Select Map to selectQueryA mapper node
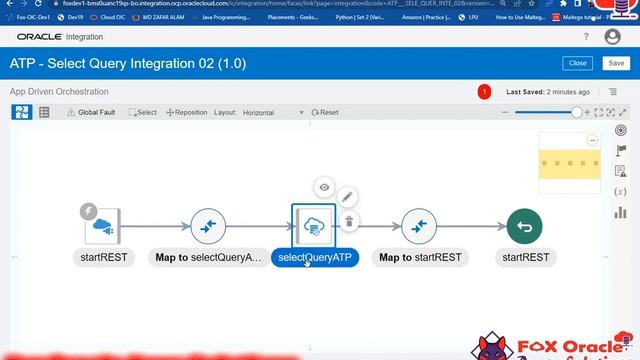The image size is (640, 360). click(208, 226)
